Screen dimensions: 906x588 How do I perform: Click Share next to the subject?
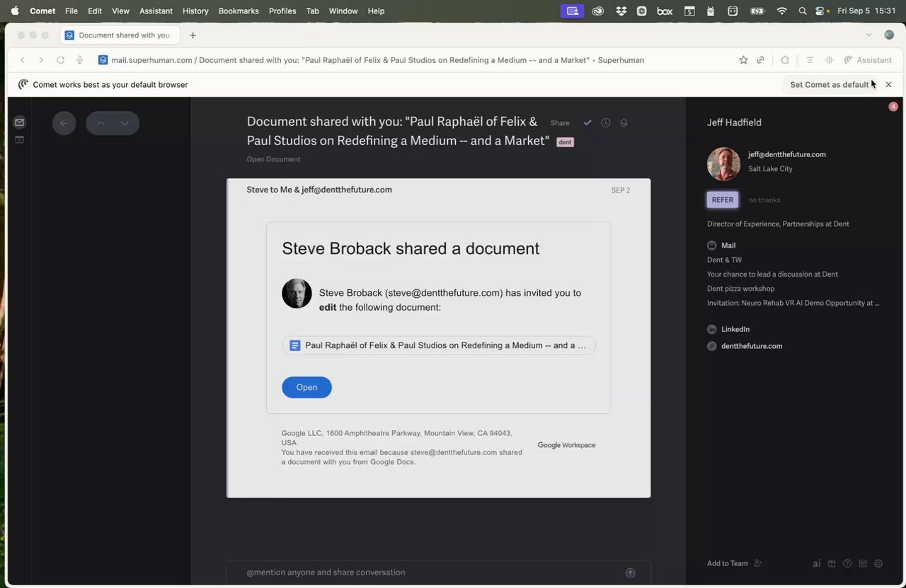560,122
